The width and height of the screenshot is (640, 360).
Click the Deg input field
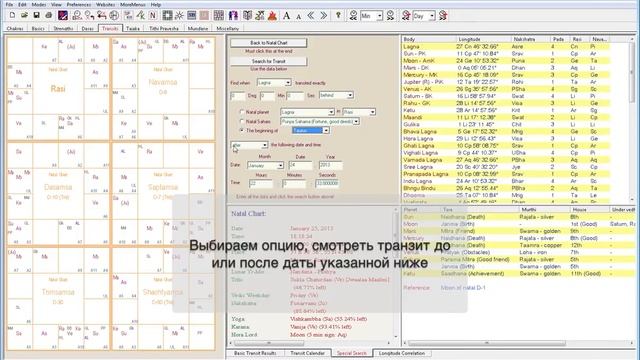[x=238, y=96]
